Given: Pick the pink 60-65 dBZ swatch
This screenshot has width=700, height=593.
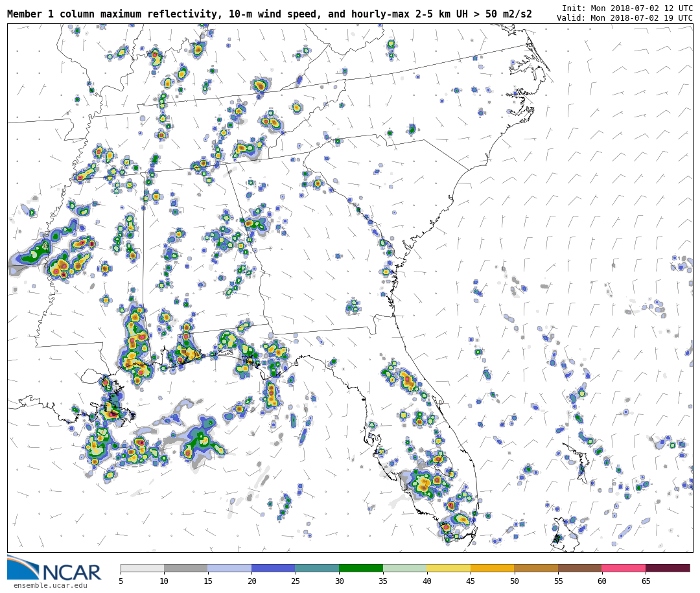Looking at the screenshot, I should (x=624, y=568).
